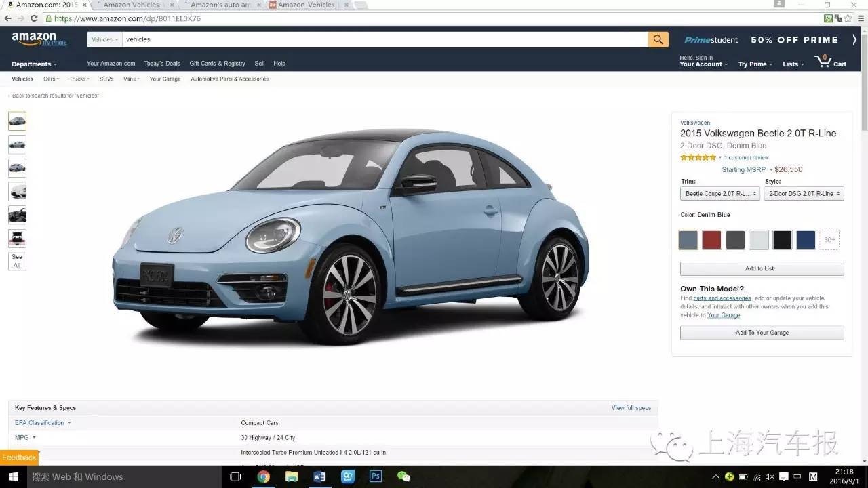Click the browser forward arrow
This screenshot has height=488, width=868.
[x=21, y=18]
